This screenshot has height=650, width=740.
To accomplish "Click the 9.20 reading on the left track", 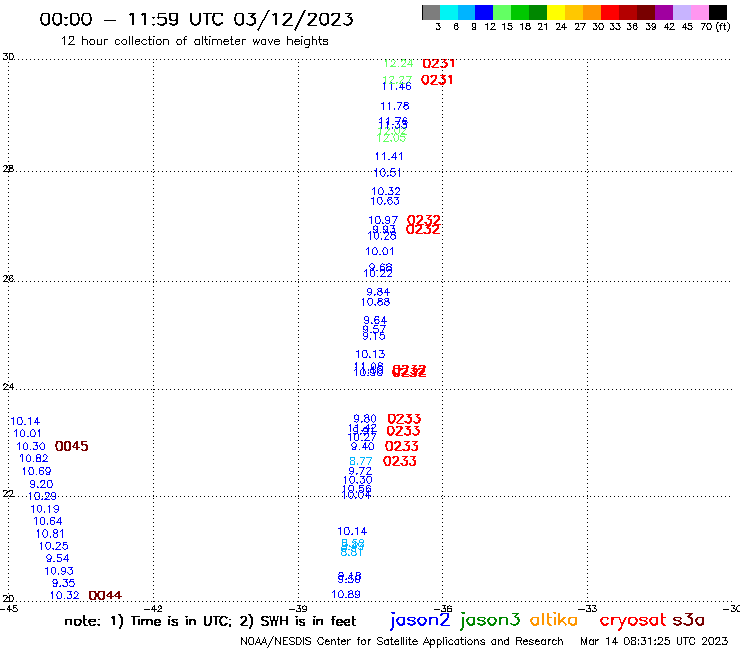I will pos(41,484).
